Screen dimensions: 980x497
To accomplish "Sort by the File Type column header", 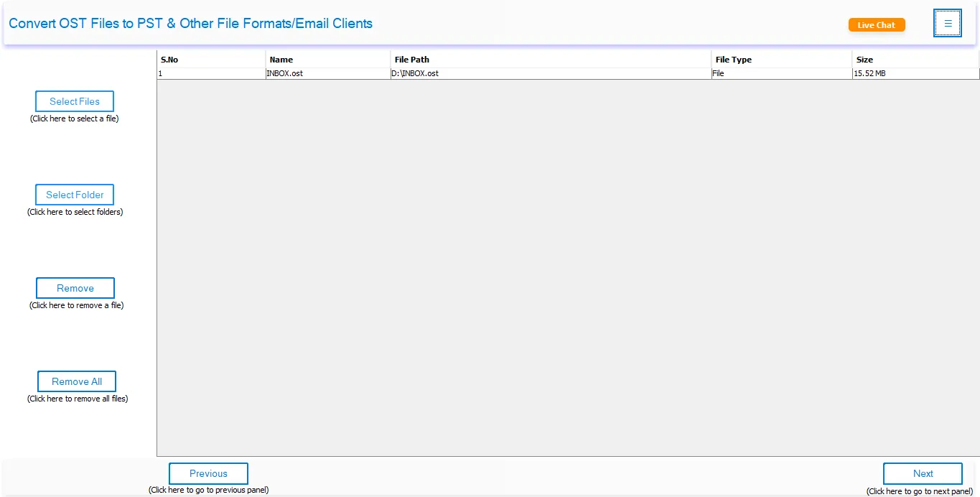I will (780, 59).
